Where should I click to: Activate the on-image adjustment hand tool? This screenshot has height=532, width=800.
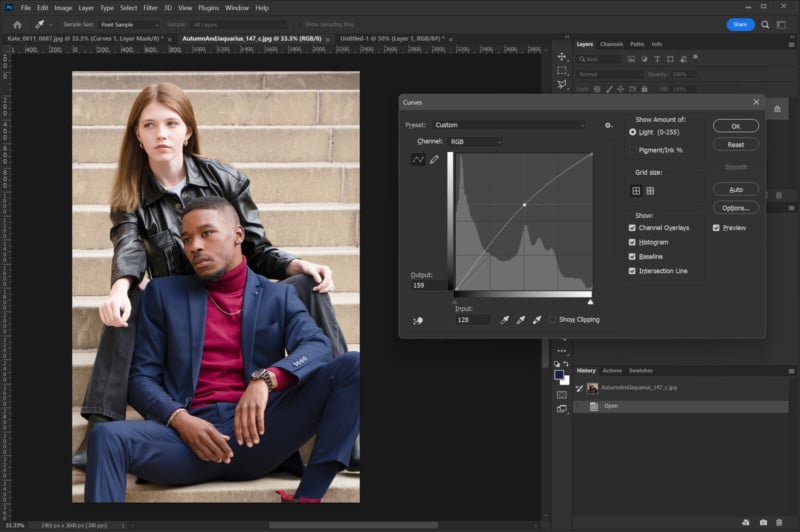coord(418,321)
